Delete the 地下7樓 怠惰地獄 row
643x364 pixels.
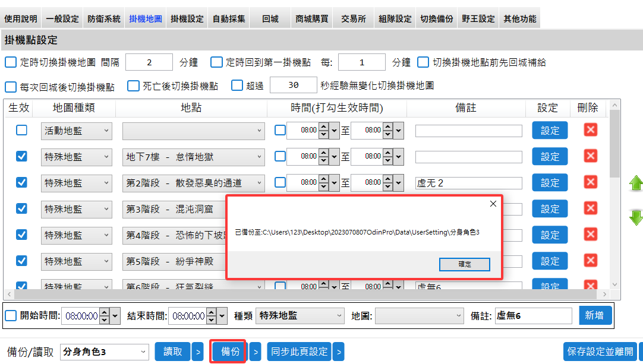point(590,156)
